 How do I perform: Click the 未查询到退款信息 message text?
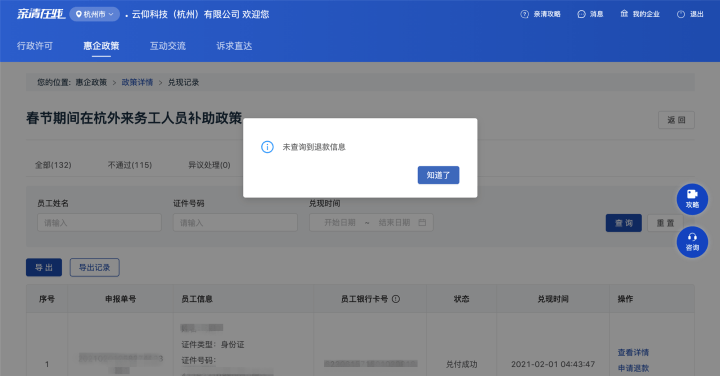click(314, 147)
